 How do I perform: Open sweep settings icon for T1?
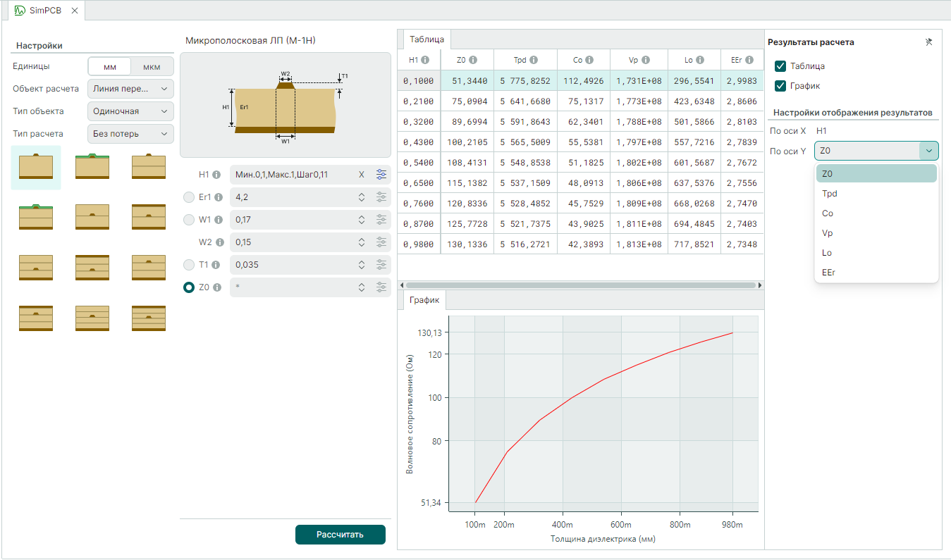[x=381, y=265]
